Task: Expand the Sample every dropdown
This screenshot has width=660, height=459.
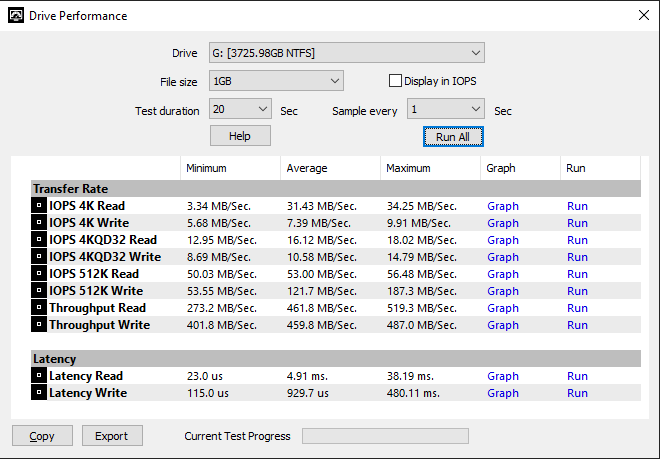Action: click(445, 109)
